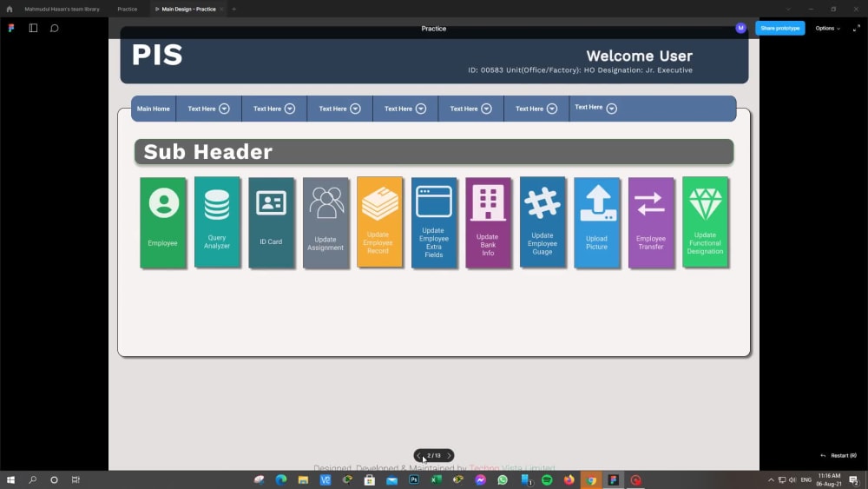Image resolution: width=868 pixels, height=489 pixels.
Task: Open the Employee tile
Action: 163,222
